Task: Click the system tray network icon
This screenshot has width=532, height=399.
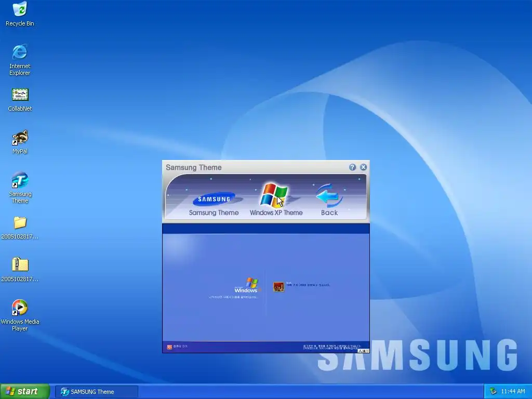Action: point(493,392)
